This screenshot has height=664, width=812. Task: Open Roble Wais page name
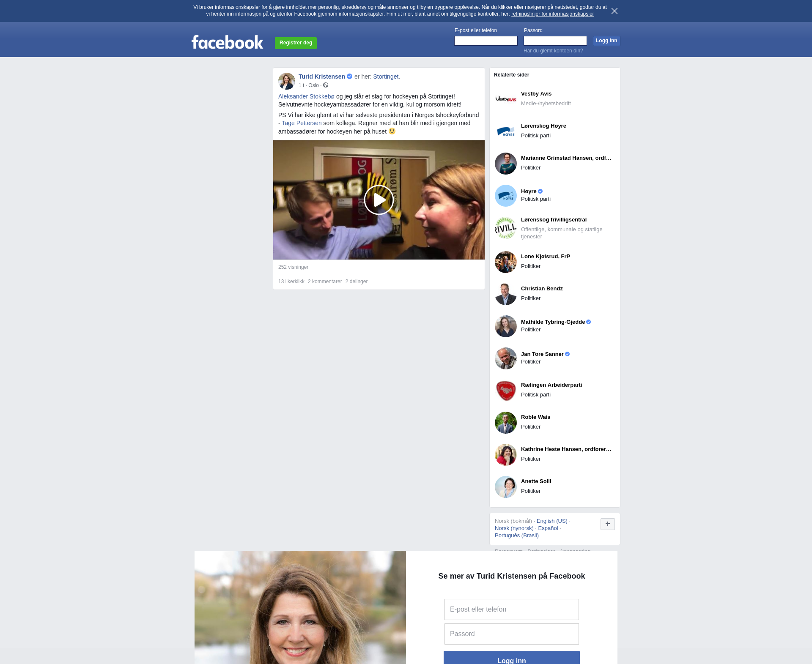[x=535, y=417]
